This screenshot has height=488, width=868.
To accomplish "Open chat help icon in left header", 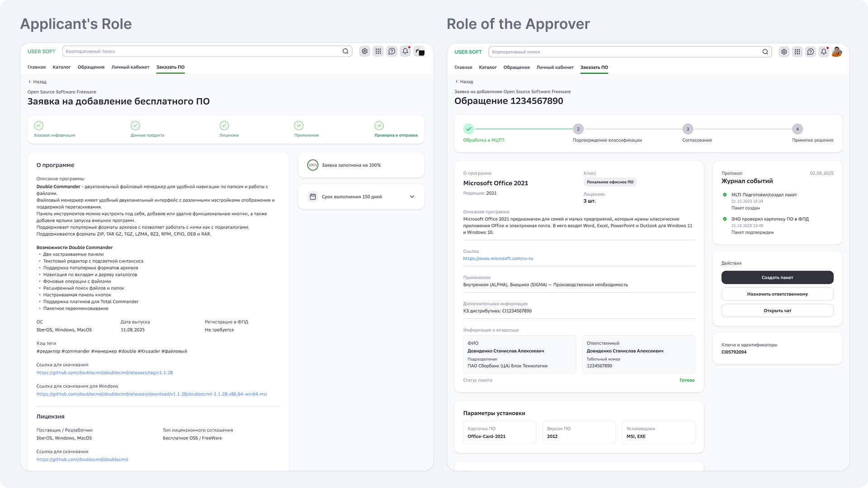I will point(392,52).
